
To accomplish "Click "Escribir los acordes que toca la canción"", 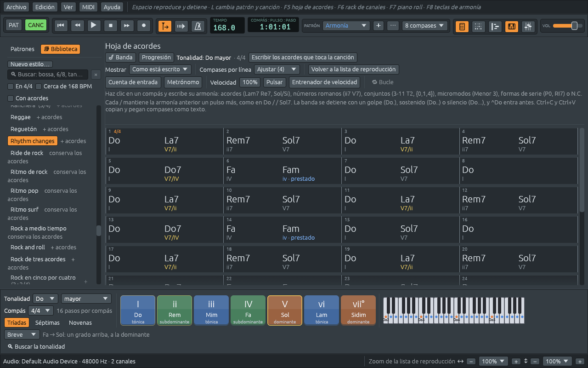I will click(303, 57).
